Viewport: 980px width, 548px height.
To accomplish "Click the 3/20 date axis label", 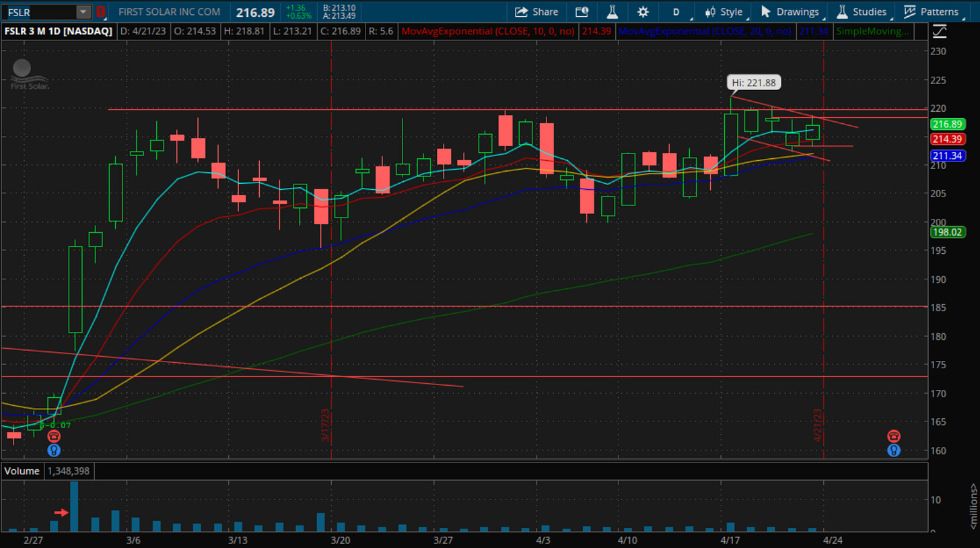I will tap(341, 541).
